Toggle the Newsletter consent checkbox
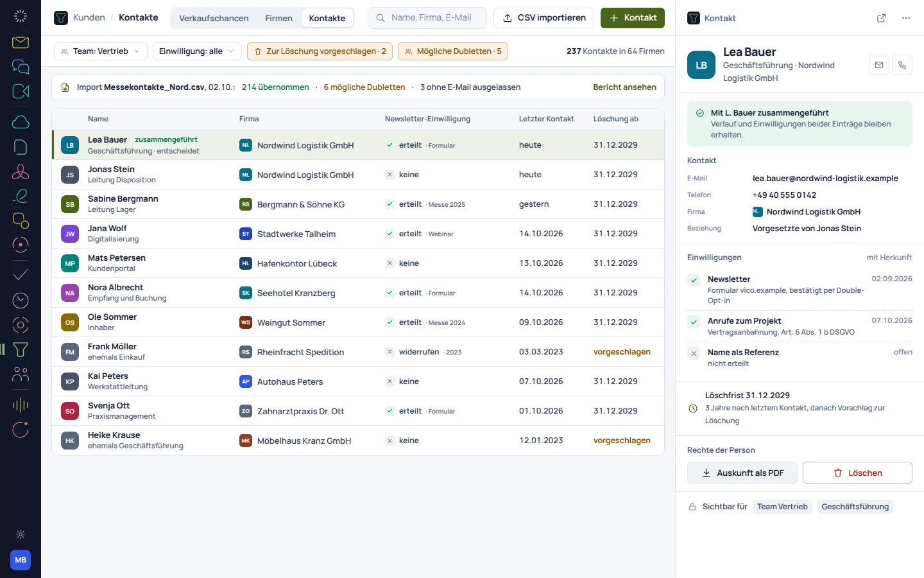The width and height of the screenshot is (924, 578). pyautogui.click(x=694, y=280)
